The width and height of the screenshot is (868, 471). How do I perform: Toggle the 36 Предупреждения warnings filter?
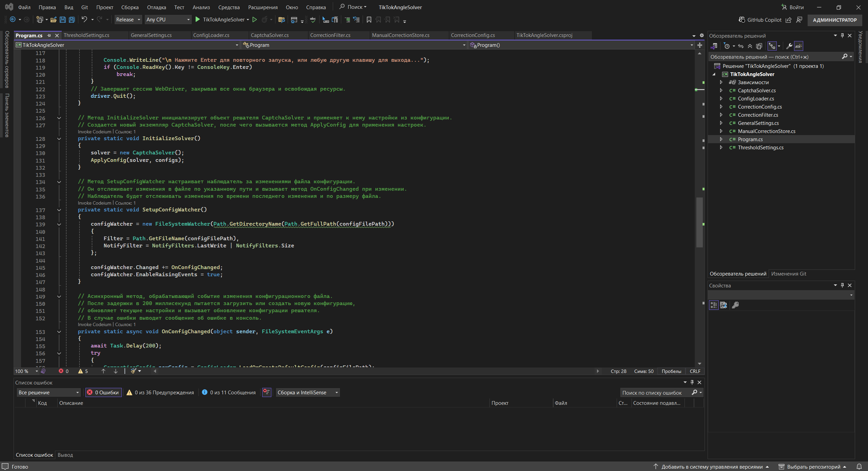coord(161,392)
